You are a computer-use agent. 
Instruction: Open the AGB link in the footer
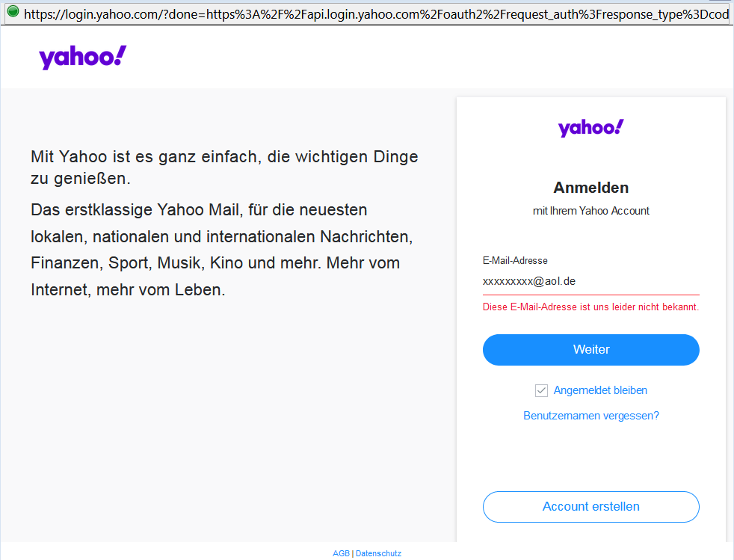pos(341,553)
